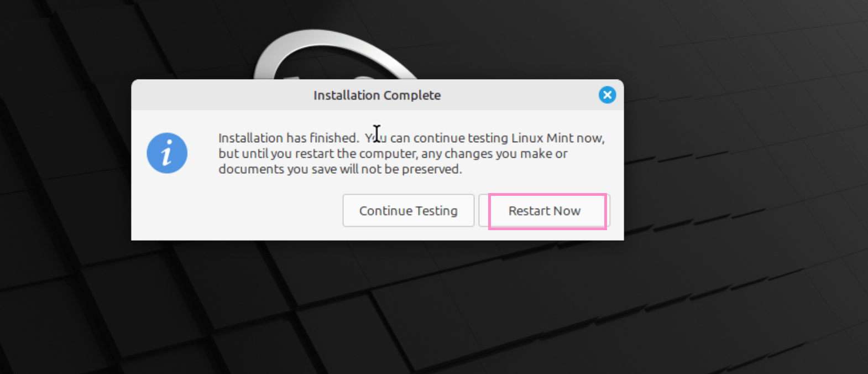The height and width of the screenshot is (374, 868).
Task: Select the circular info symbol in the dialog
Action: click(x=167, y=153)
